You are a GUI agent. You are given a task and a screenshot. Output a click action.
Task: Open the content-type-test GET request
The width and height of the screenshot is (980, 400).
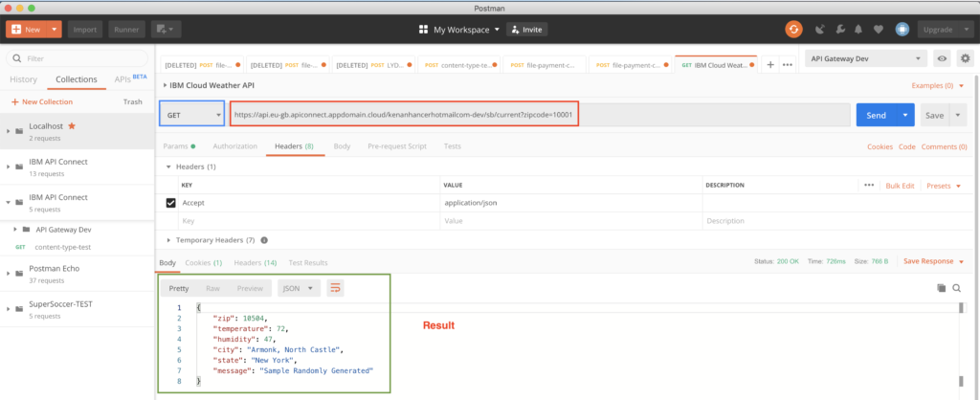click(62, 247)
